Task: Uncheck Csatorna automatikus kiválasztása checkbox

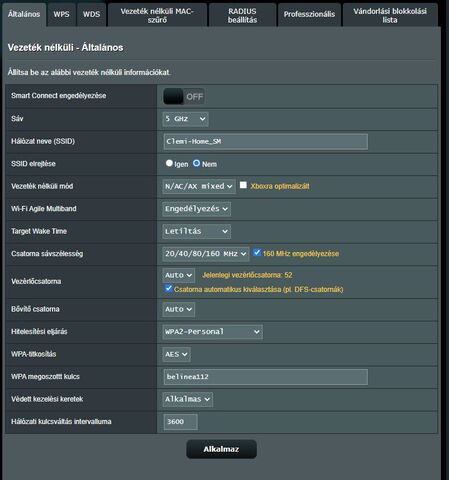Action: (168, 288)
